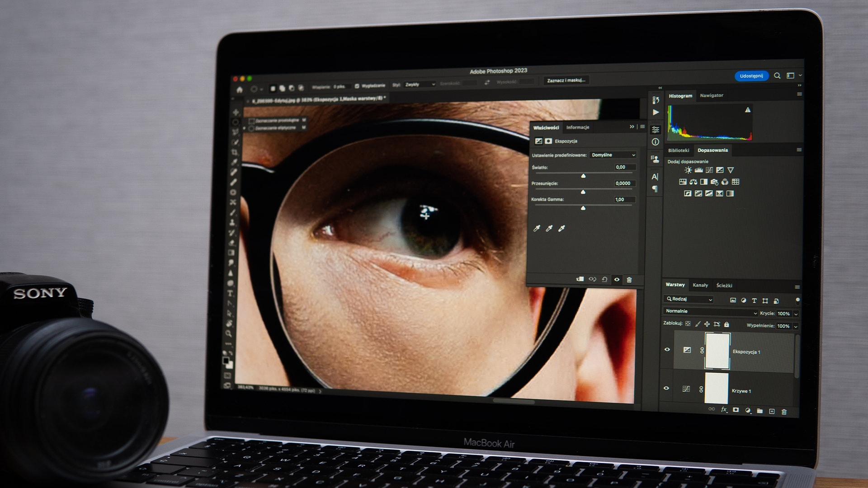Image resolution: width=868 pixels, height=488 pixels.
Task: Open the Nawigator tab
Action: (x=712, y=95)
